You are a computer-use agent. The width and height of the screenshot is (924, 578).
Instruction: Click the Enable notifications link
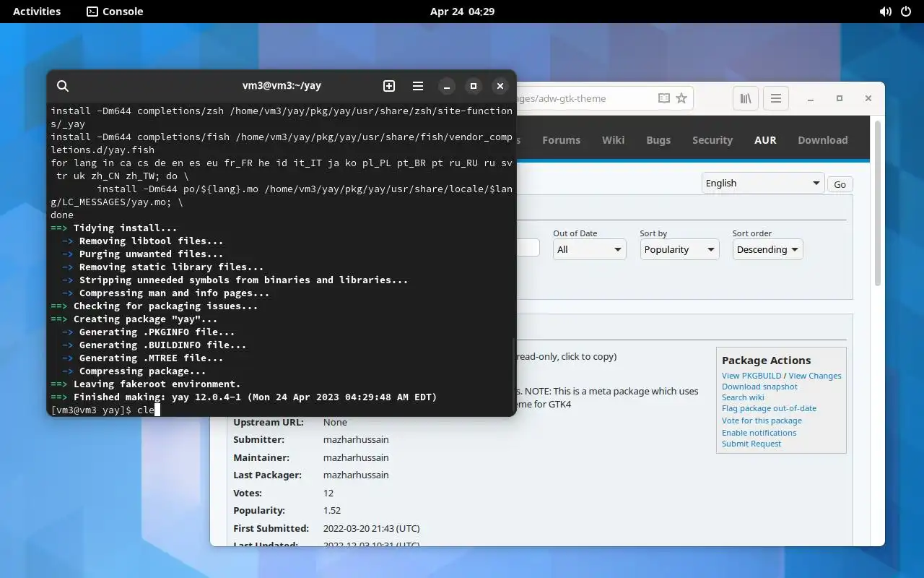[759, 433]
